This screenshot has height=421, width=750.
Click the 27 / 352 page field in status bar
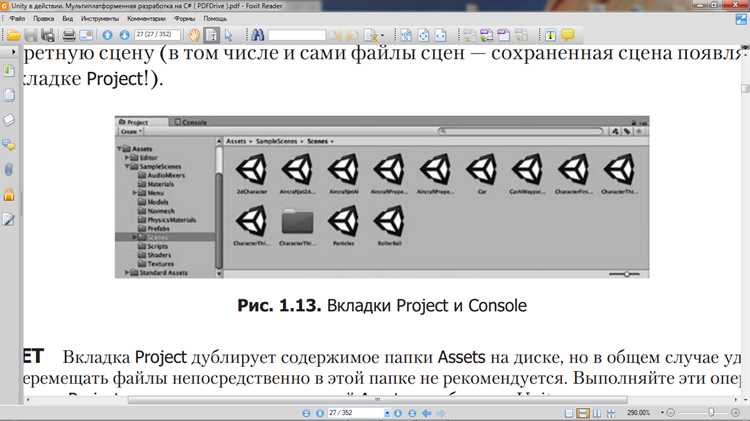[x=355, y=413]
